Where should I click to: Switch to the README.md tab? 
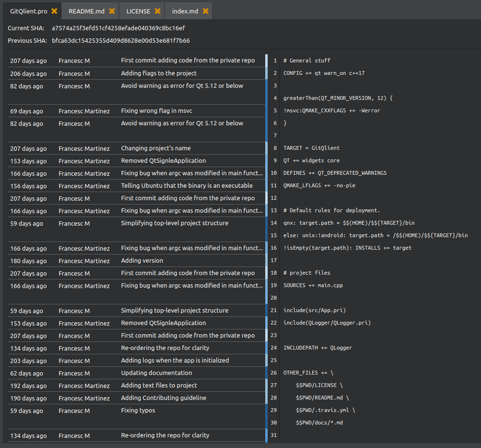click(86, 11)
